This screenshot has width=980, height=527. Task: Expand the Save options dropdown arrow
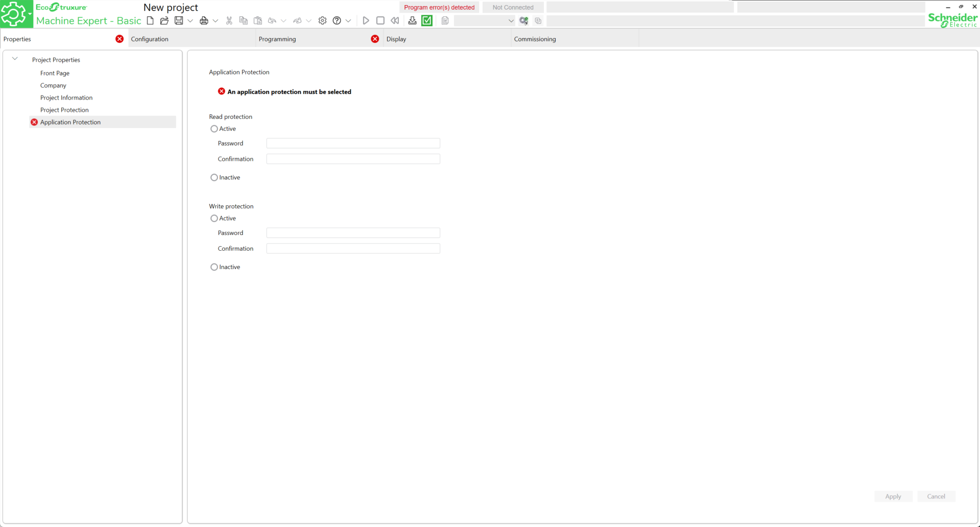(190, 21)
